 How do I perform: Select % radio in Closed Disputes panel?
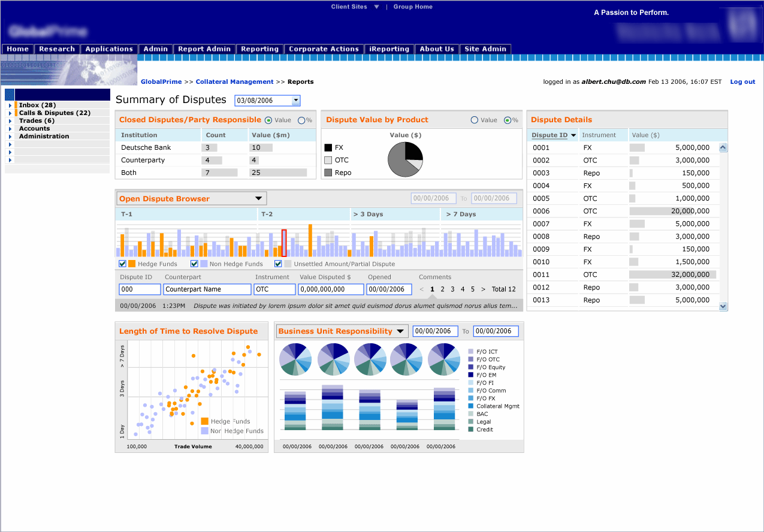[x=301, y=120]
